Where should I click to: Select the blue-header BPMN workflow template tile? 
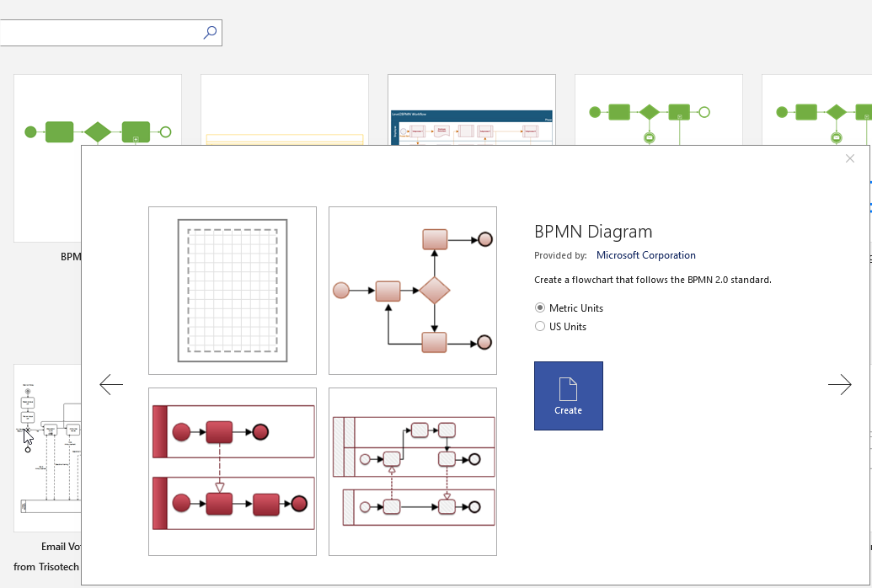point(472,110)
